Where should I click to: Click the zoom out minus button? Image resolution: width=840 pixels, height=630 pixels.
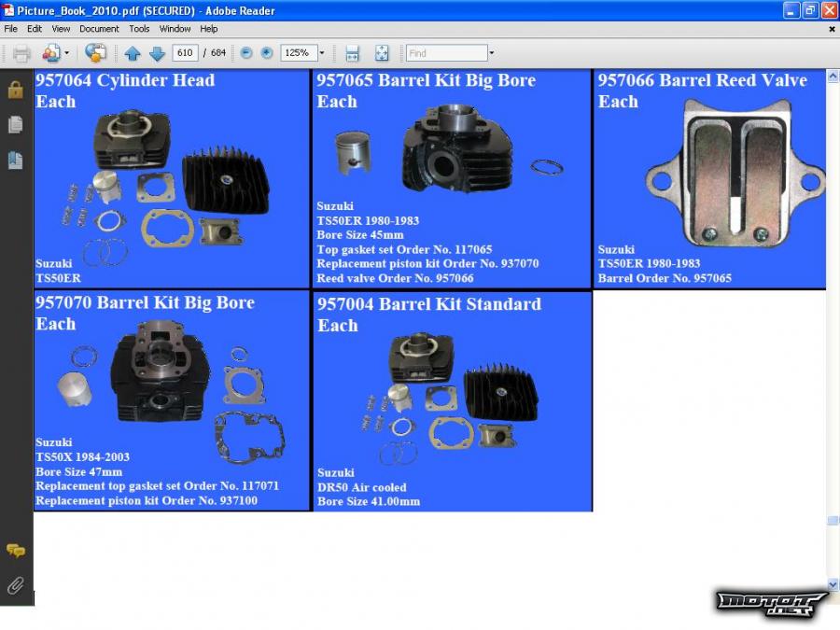(x=246, y=53)
